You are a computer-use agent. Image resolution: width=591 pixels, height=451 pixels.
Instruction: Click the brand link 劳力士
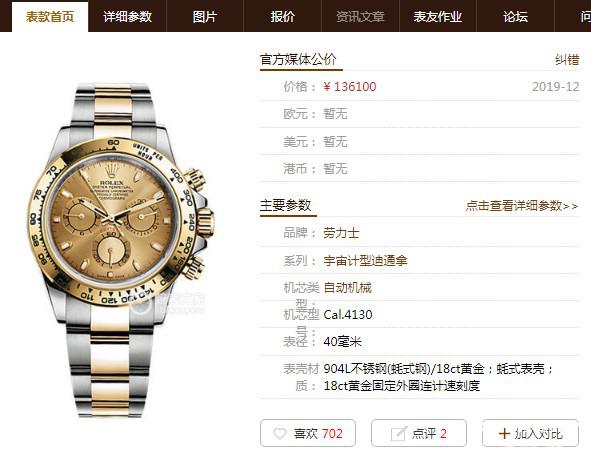[x=341, y=233]
